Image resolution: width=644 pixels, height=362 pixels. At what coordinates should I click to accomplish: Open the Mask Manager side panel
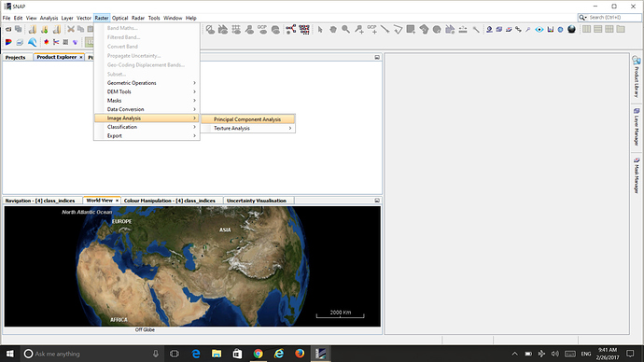pos(637,174)
